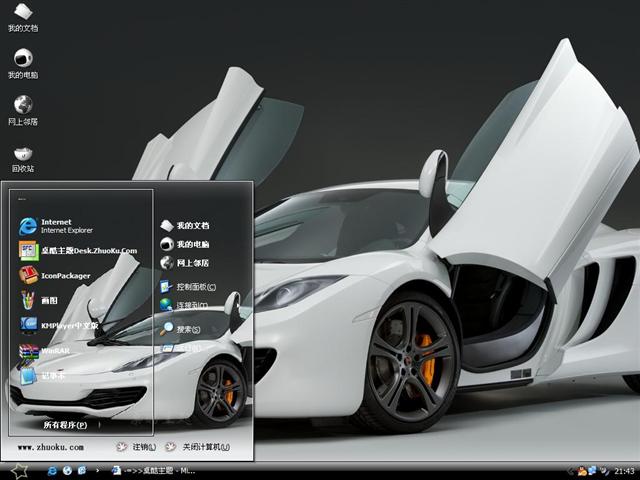Image resolution: width=640 pixels, height=480 pixels.
Task: Open 我的文档 desktop icon
Action: pyautogui.click(x=22, y=15)
